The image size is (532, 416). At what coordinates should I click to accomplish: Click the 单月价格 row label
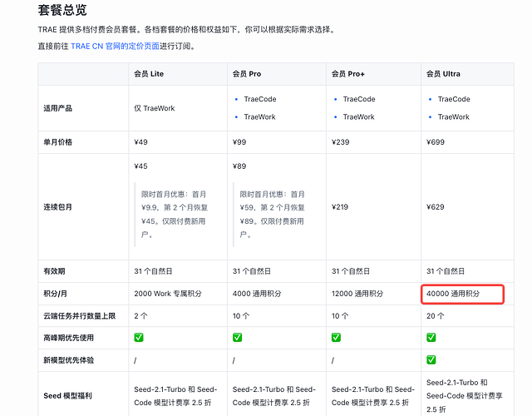(57, 142)
